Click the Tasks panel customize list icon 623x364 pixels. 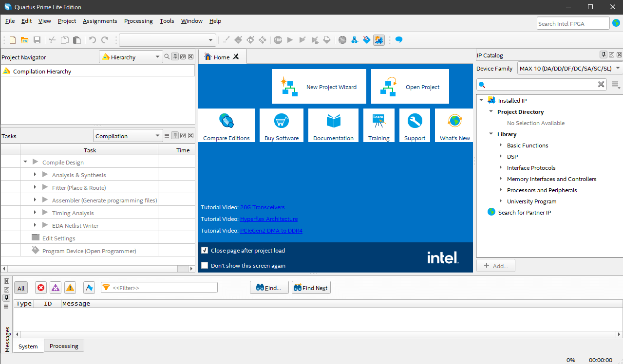click(x=167, y=136)
